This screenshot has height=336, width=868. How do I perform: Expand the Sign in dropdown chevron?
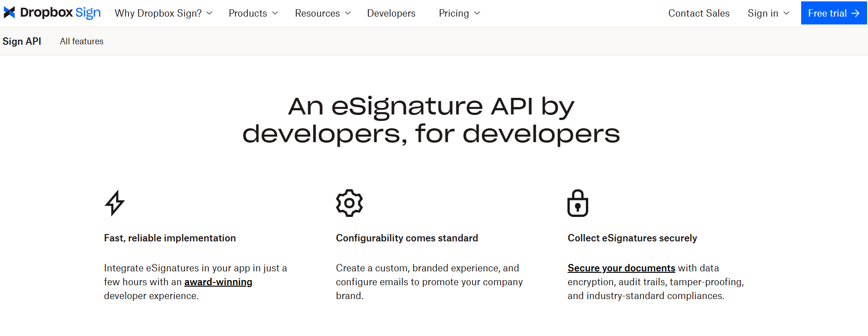(786, 13)
